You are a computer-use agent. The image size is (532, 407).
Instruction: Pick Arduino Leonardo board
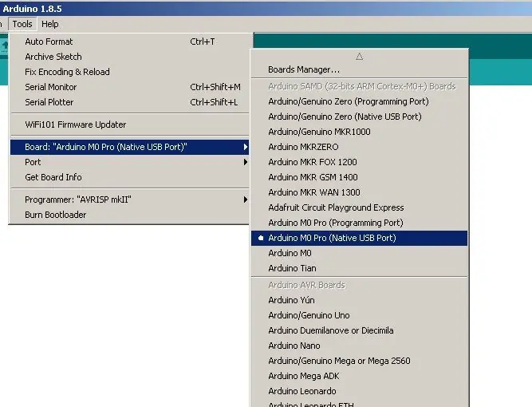coord(359,391)
